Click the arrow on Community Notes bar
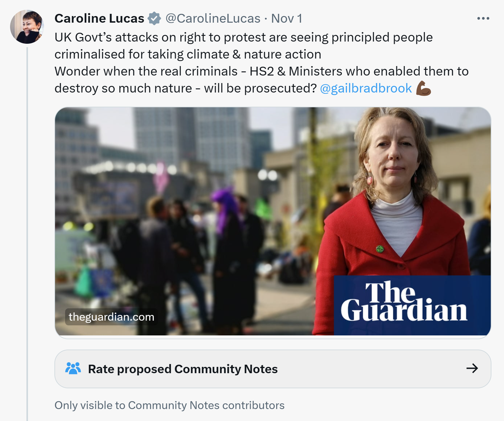The image size is (504, 421). pyautogui.click(x=472, y=368)
